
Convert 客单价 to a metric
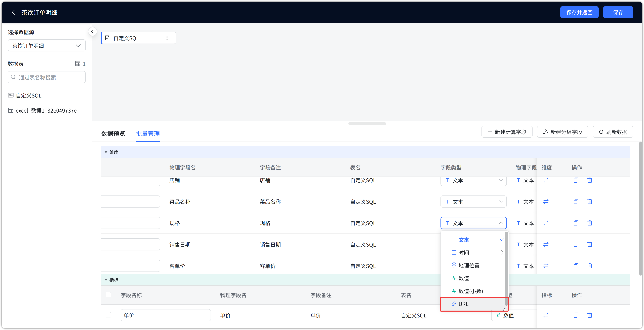click(x=546, y=266)
